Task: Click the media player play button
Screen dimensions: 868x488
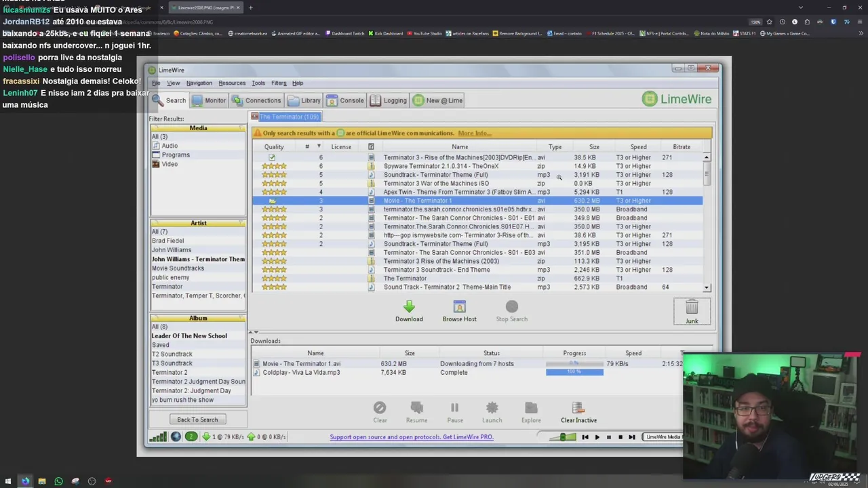Action: pos(597,437)
